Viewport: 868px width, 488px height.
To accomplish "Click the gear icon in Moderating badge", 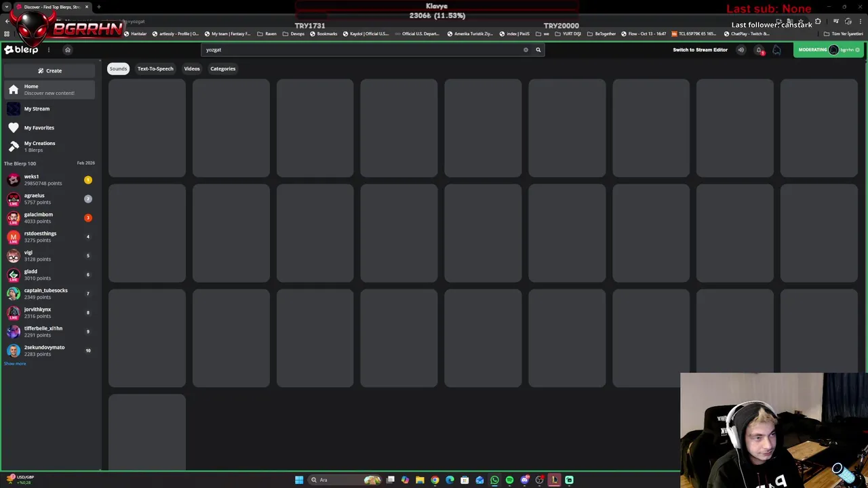I will [857, 49].
